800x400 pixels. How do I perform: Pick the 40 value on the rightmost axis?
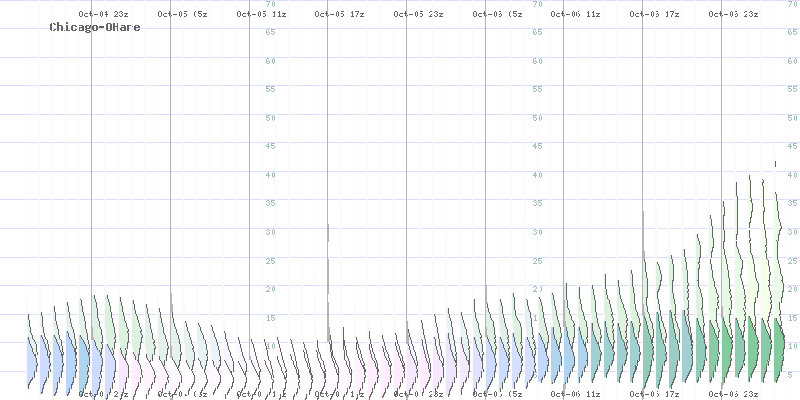[791, 175]
